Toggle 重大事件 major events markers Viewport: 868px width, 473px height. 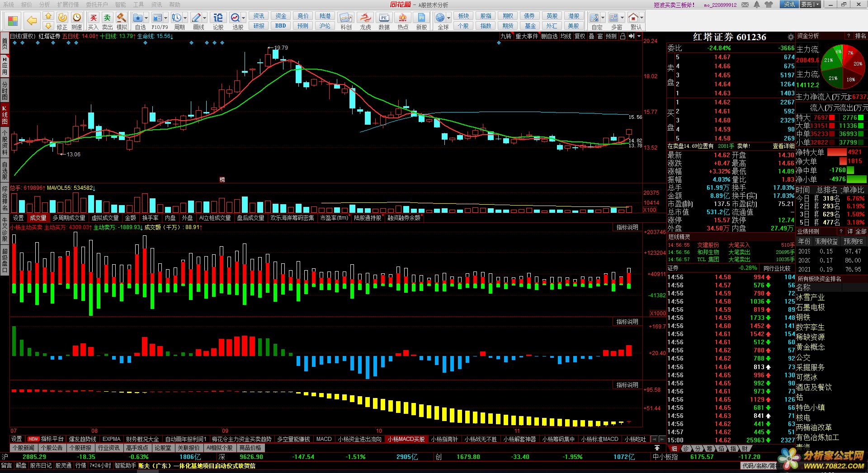pos(527,36)
